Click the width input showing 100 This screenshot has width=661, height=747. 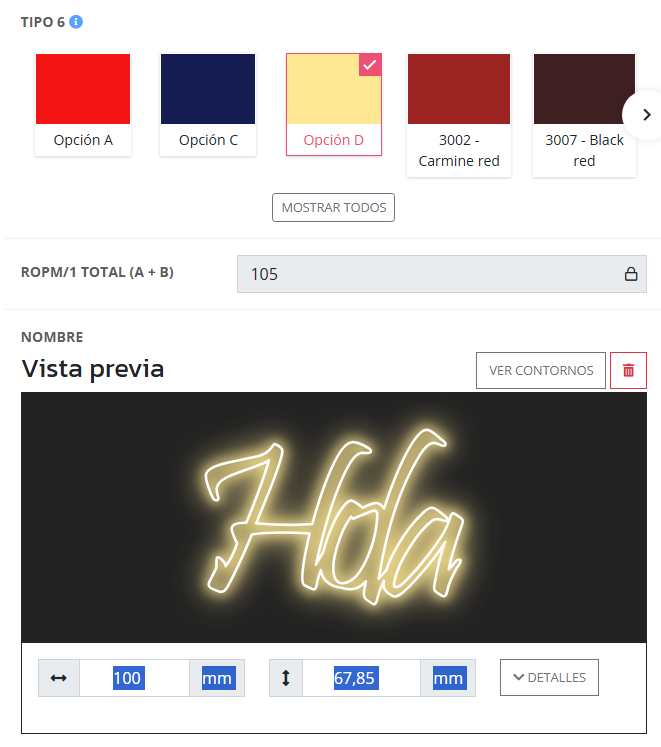[x=134, y=678]
